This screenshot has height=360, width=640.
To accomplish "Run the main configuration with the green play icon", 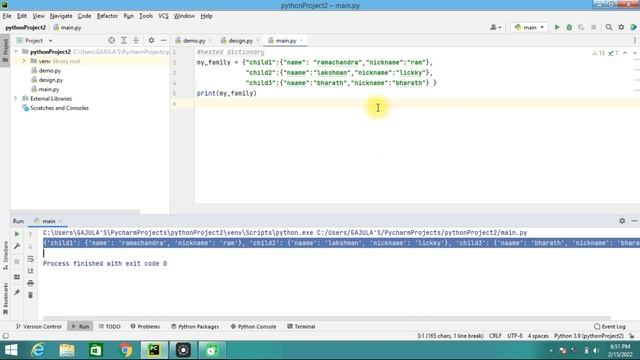I will tap(557, 27).
